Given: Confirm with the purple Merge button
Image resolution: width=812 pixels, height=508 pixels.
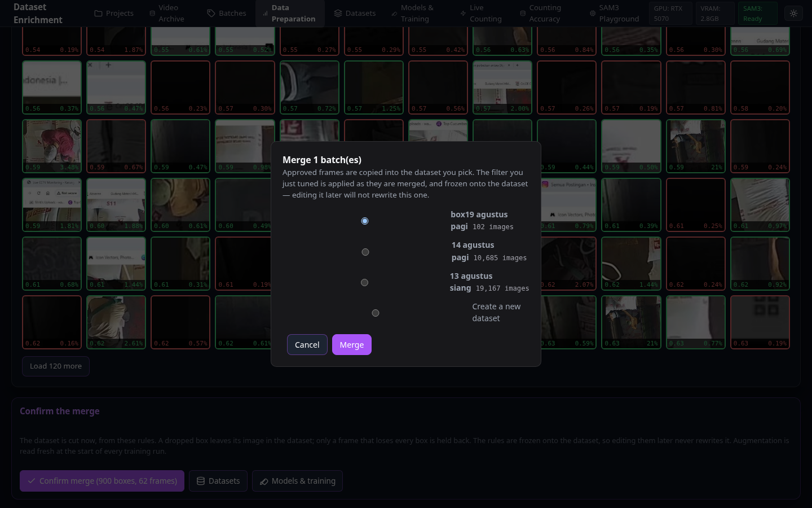Looking at the screenshot, I should pyautogui.click(x=352, y=345).
